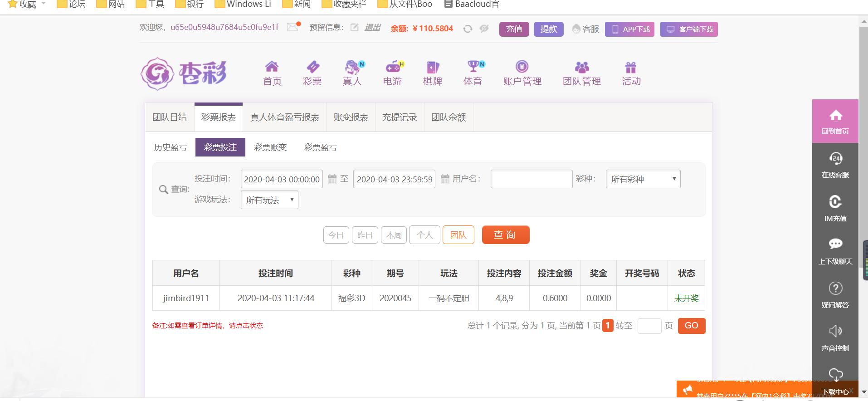This screenshot has width=868, height=401.
Task: Select 今日 quick filter
Action: (336, 235)
